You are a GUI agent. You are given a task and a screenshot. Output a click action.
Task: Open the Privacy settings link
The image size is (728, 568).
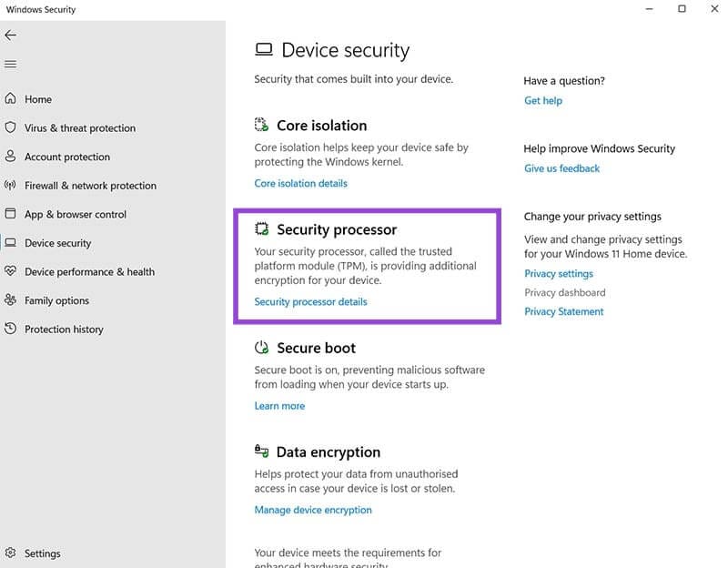[558, 274]
